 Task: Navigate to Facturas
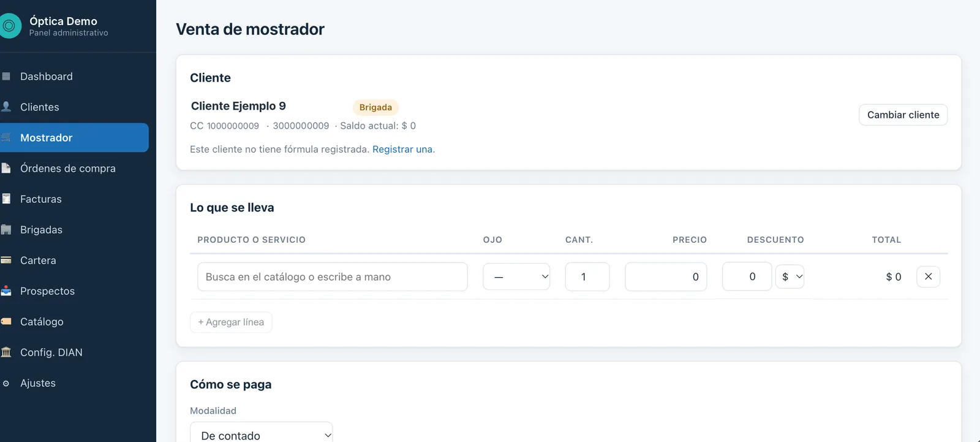(x=74, y=199)
